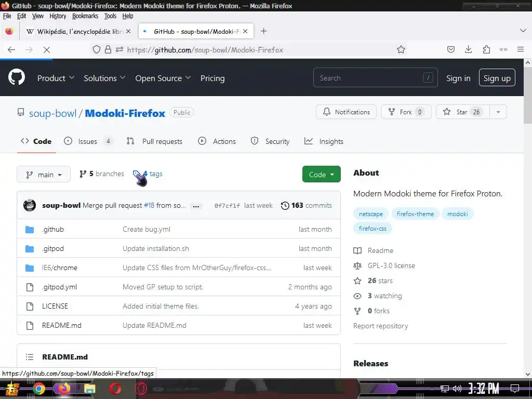The image size is (532, 399).
Task: Open the GPL-3.0 license link
Action: click(x=391, y=265)
